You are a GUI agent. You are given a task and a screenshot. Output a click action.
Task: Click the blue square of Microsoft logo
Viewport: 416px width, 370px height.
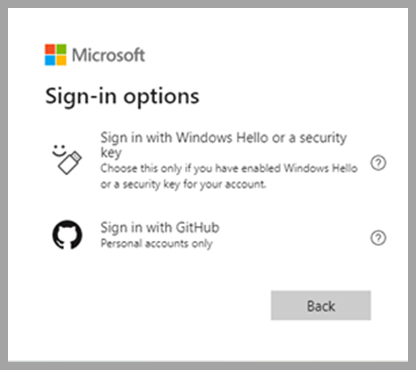click(50, 60)
